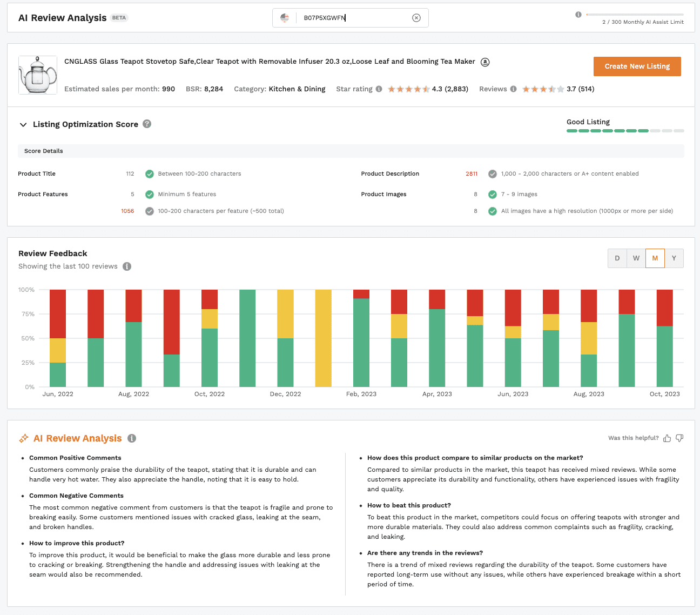Click the Kitchen & Dining category link
The image size is (700, 615).
(x=297, y=89)
